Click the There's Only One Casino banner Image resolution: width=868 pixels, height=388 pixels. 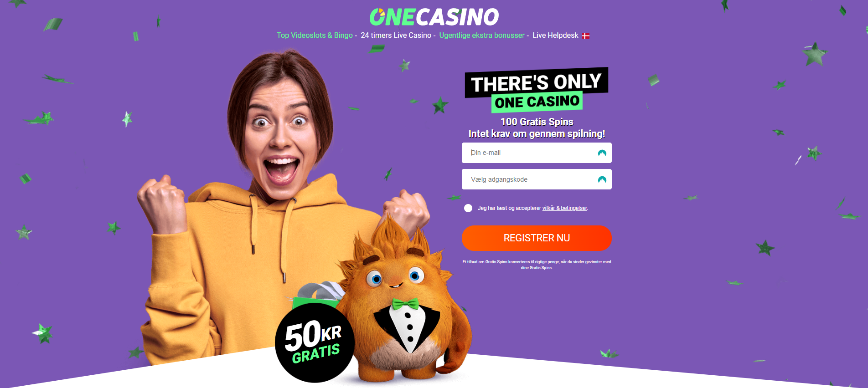point(537,90)
